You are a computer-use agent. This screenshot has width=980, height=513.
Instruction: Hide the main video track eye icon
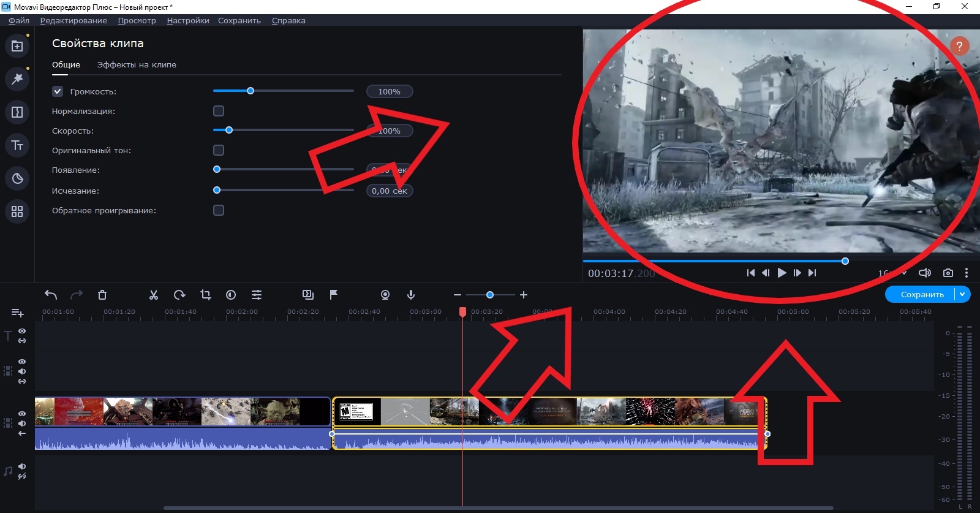(x=22, y=414)
